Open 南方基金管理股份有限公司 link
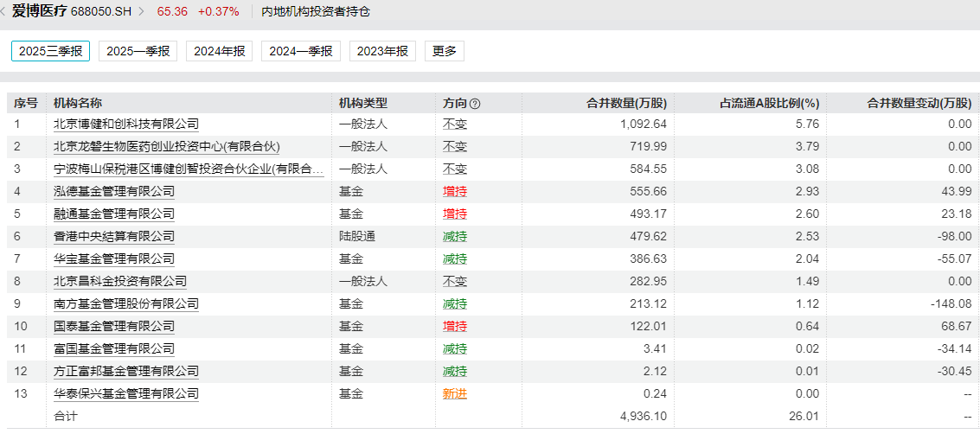The width and height of the screenshot is (980, 434). pos(125,303)
